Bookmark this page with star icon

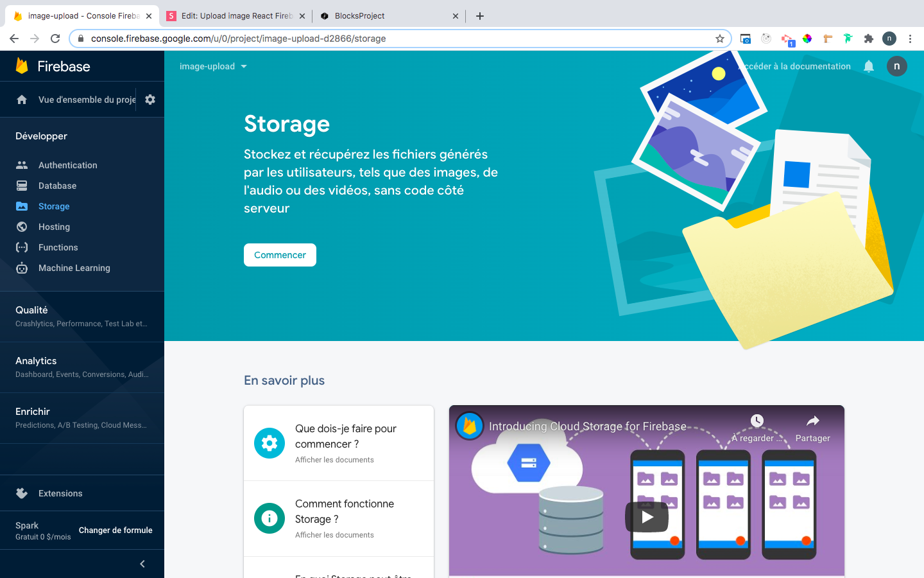(x=720, y=39)
